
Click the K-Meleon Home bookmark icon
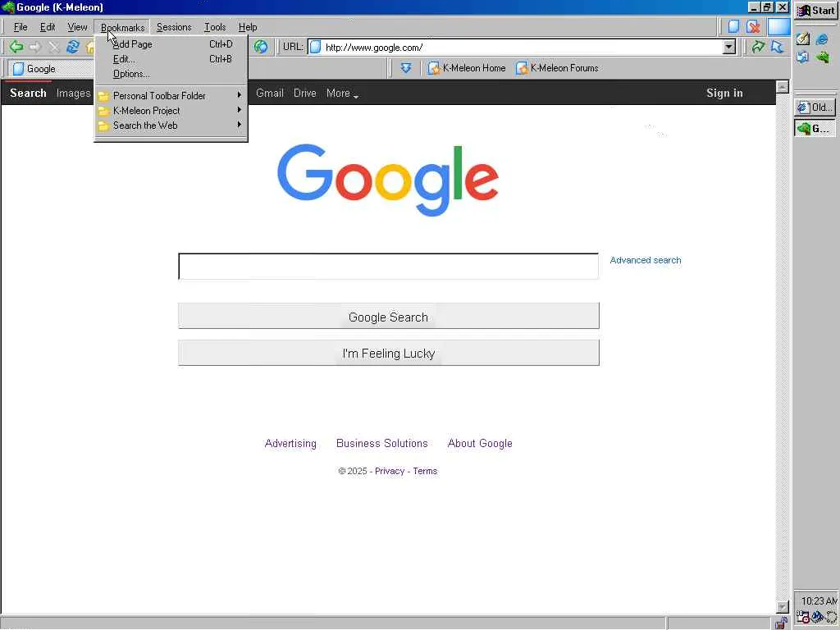click(434, 69)
